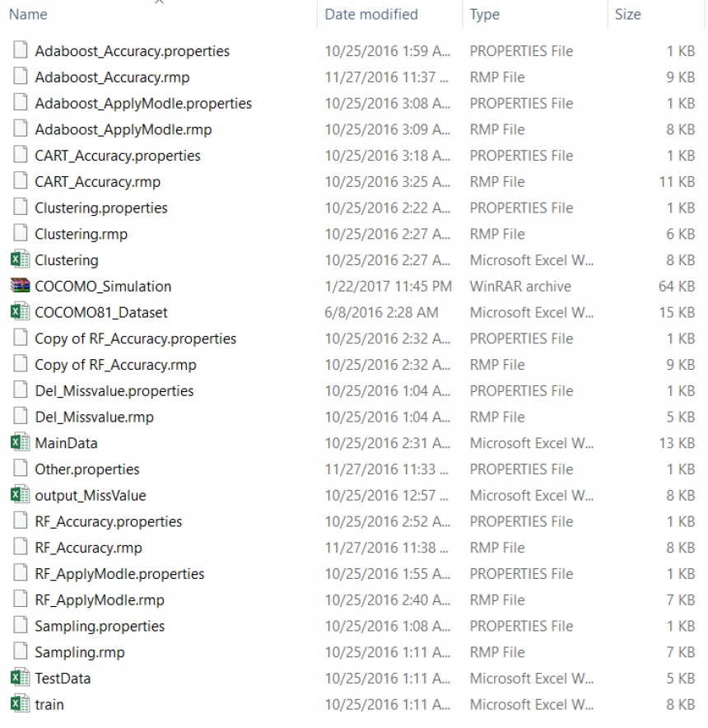This screenshot has height=728, width=708.
Task: Click the date 1/22/2017 11:45 PM
Action: click(388, 286)
